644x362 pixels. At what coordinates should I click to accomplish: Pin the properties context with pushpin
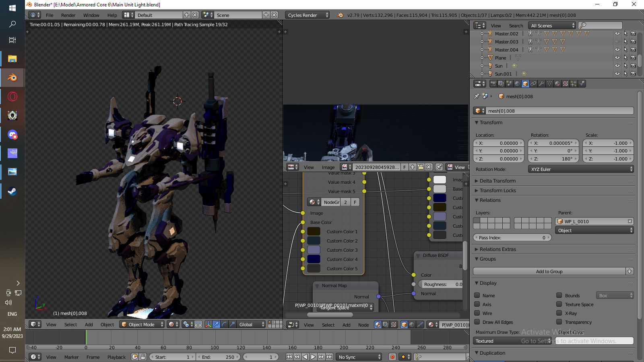[x=477, y=96]
